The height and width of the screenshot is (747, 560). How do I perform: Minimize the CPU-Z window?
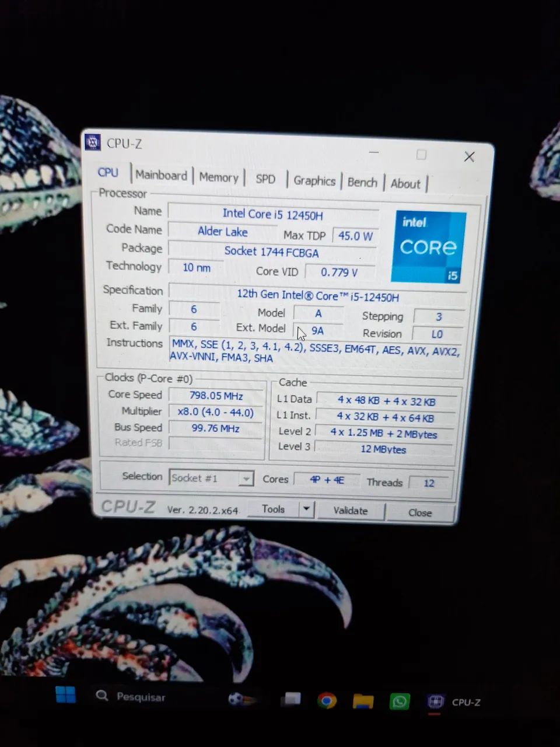pos(374,153)
